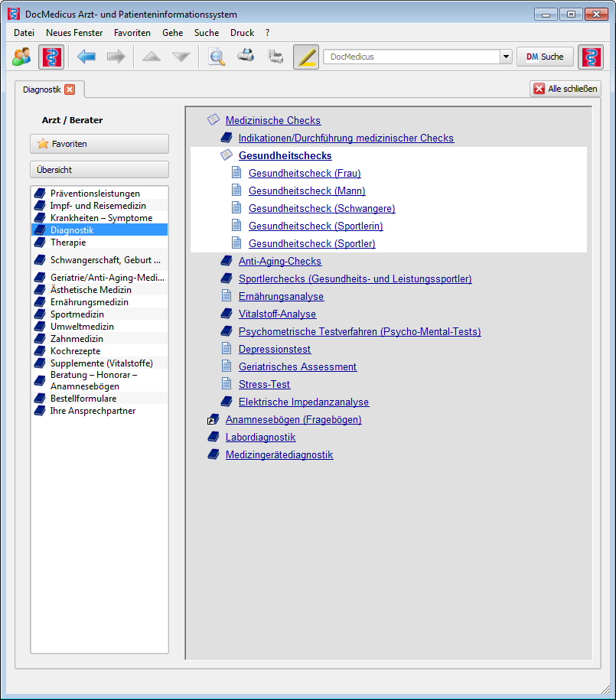Click the Übersicht button
This screenshot has width=616, height=700.
point(99,170)
